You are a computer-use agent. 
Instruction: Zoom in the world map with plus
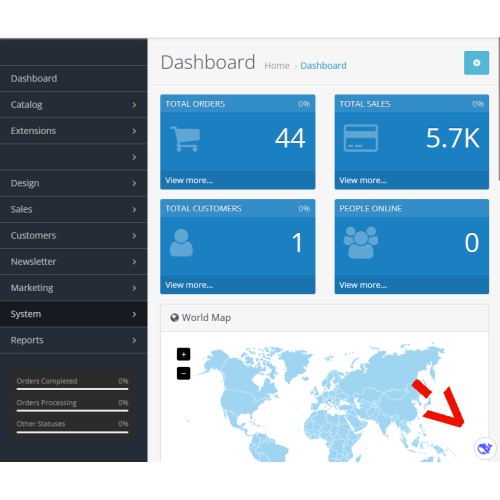(183, 354)
